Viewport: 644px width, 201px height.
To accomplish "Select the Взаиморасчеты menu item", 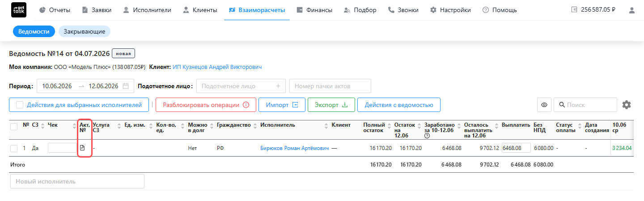I will 257,10.
